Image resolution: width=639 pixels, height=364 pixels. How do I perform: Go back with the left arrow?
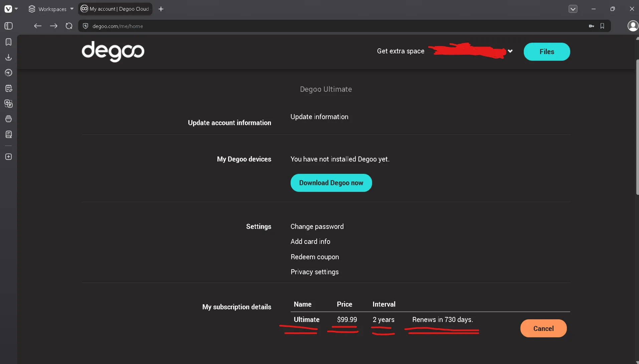[x=38, y=26]
